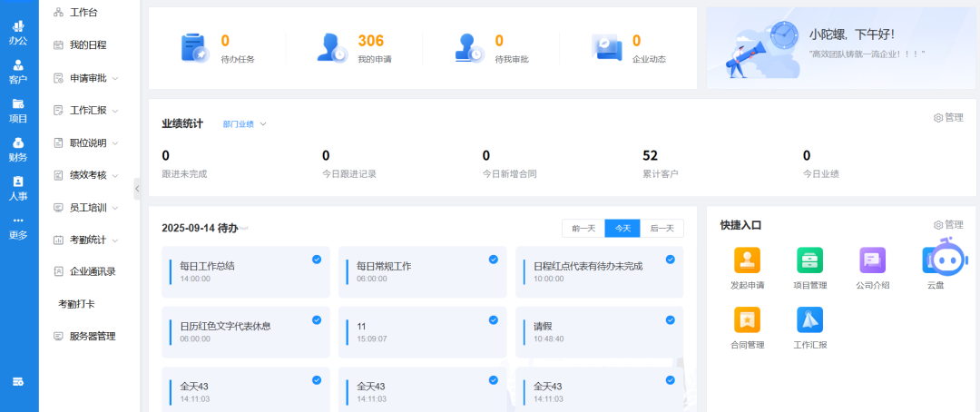
Task: Open the 人事 module in the blue sidebar
Action: [x=18, y=188]
